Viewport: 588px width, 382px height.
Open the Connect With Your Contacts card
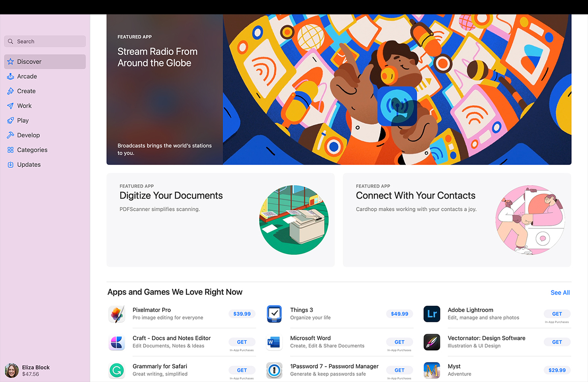pyautogui.click(x=457, y=220)
